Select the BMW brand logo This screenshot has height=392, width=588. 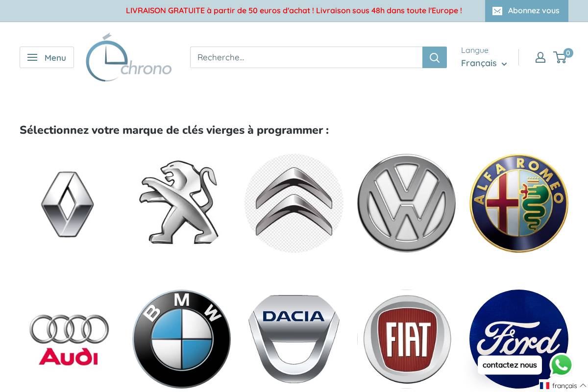(x=181, y=339)
